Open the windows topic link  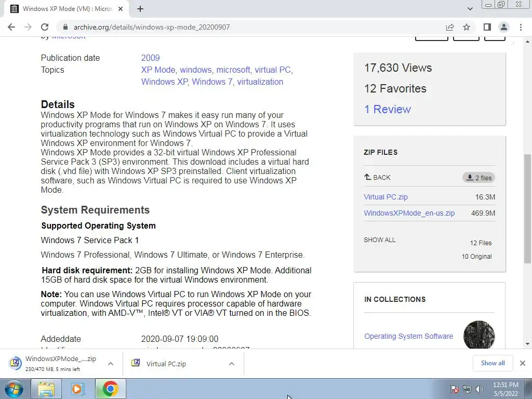tap(195, 70)
